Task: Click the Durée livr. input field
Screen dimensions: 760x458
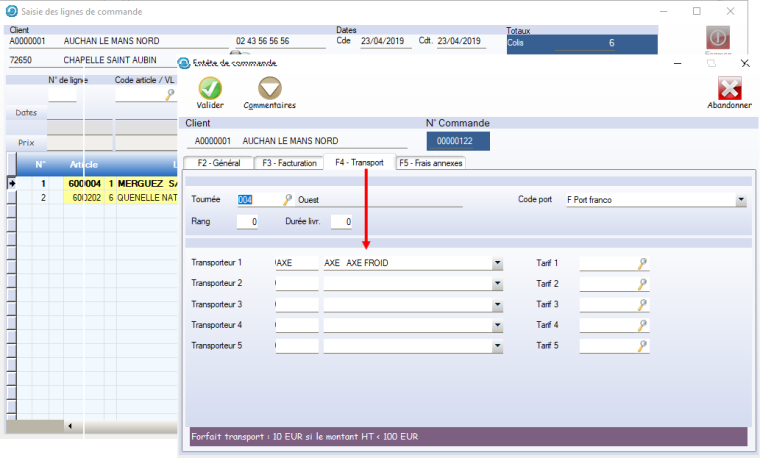Action: (341, 222)
